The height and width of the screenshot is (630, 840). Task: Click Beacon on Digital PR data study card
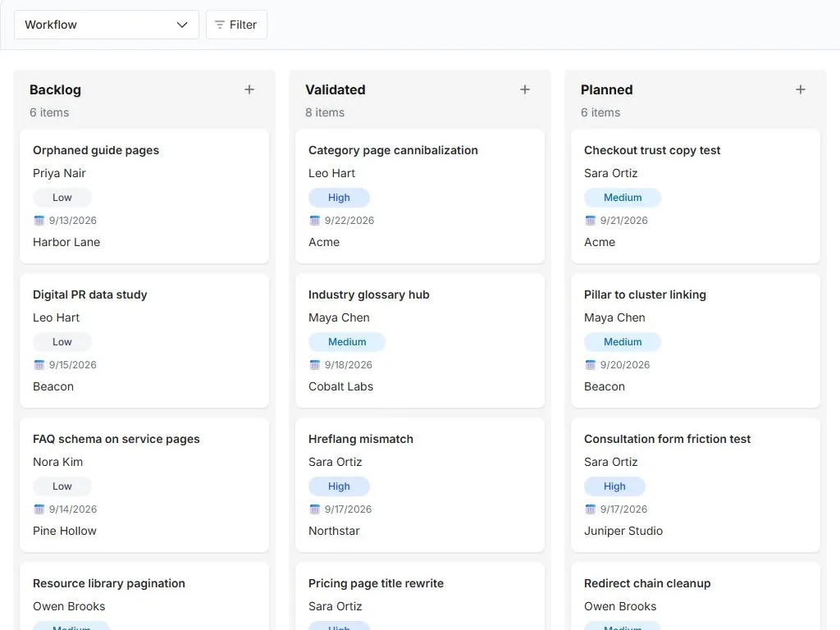(x=53, y=386)
